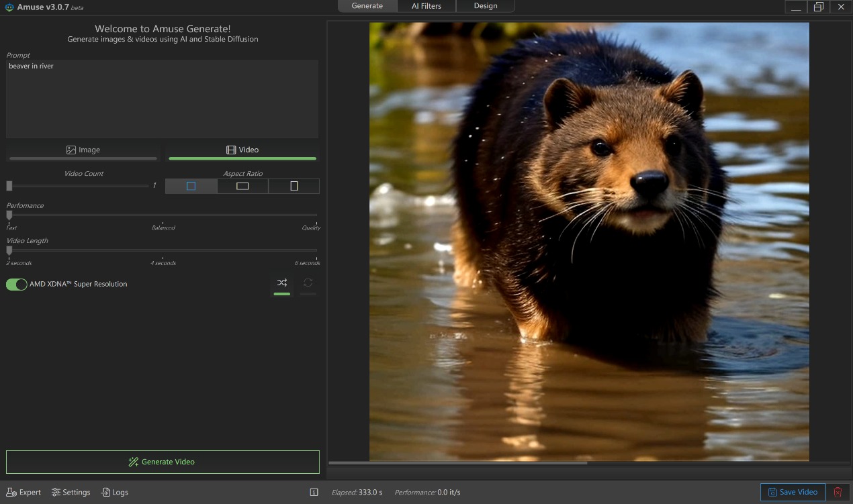Select the landscape aspect ratio icon

pyautogui.click(x=242, y=186)
